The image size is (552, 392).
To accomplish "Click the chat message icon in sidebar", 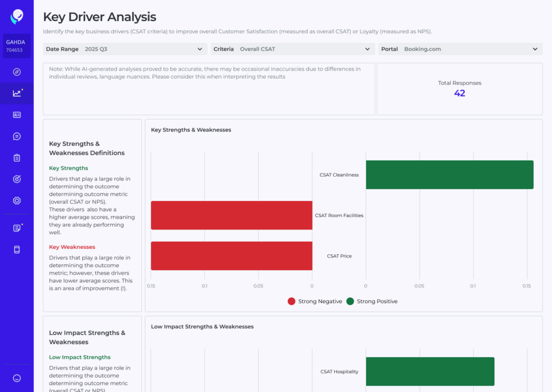I will (x=17, y=136).
